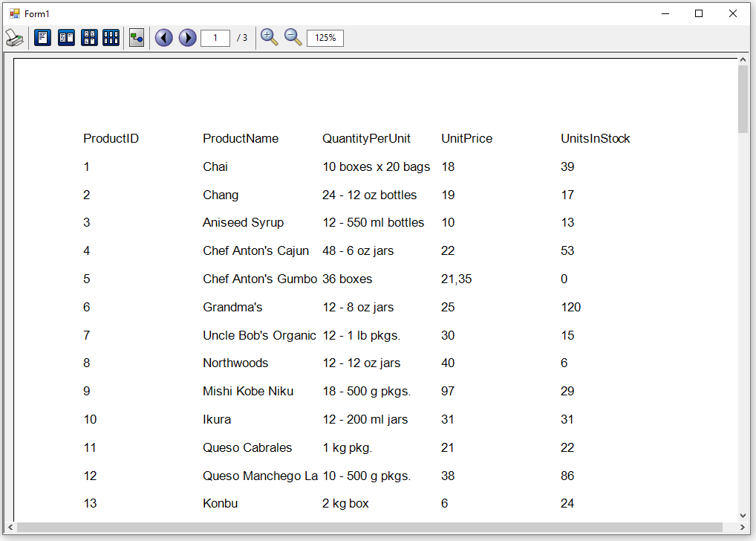The width and height of the screenshot is (756, 541).
Task: Go to the next page
Action: tap(187, 38)
